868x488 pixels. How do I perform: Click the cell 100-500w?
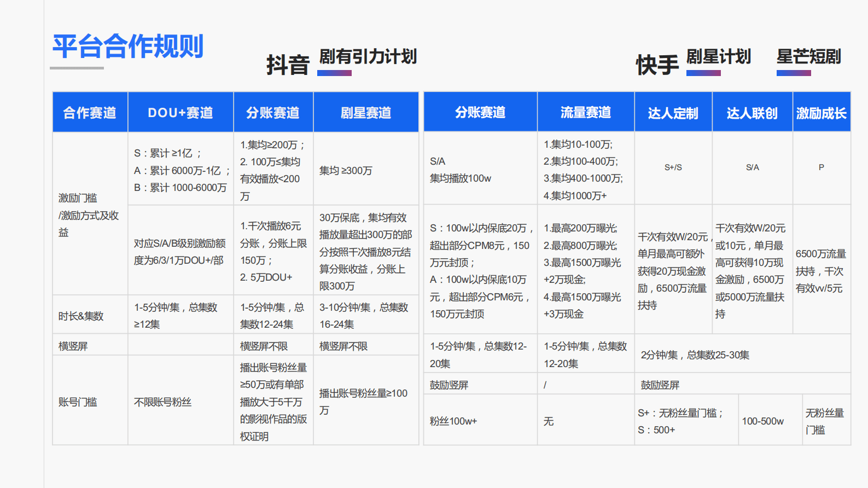[x=770, y=421]
